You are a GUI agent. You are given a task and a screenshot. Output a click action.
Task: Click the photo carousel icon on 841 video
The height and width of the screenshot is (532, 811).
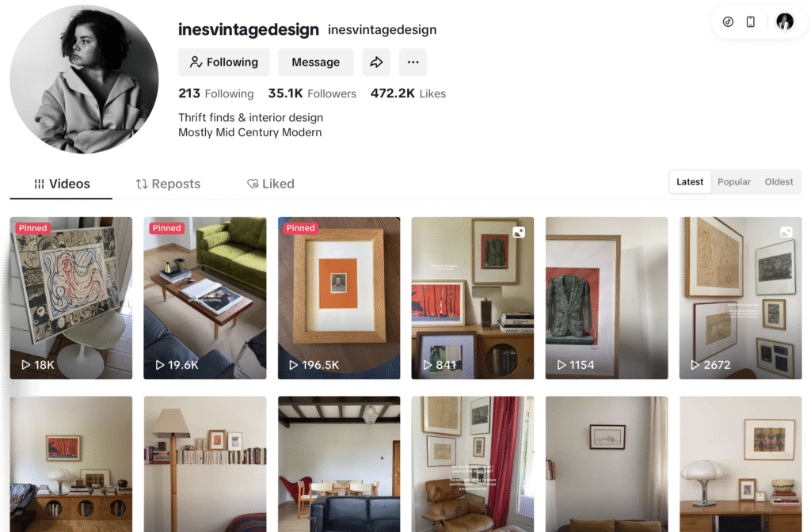(x=519, y=233)
